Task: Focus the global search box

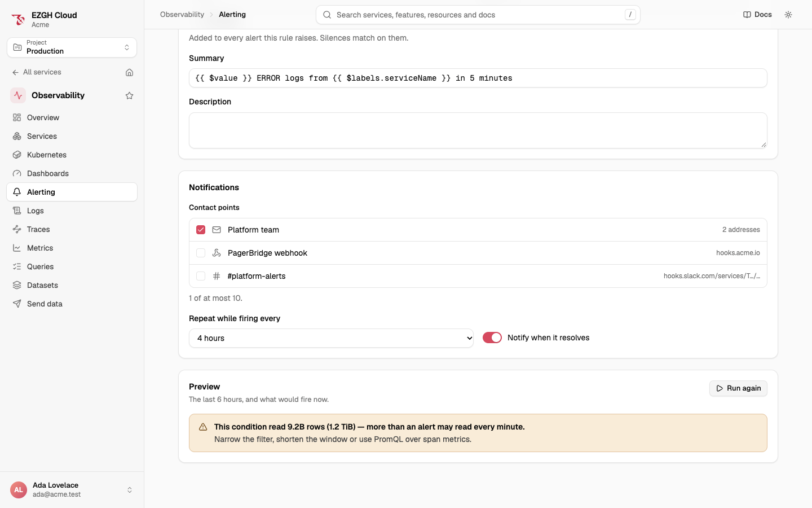Action: pyautogui.click(x=478, y=15)
